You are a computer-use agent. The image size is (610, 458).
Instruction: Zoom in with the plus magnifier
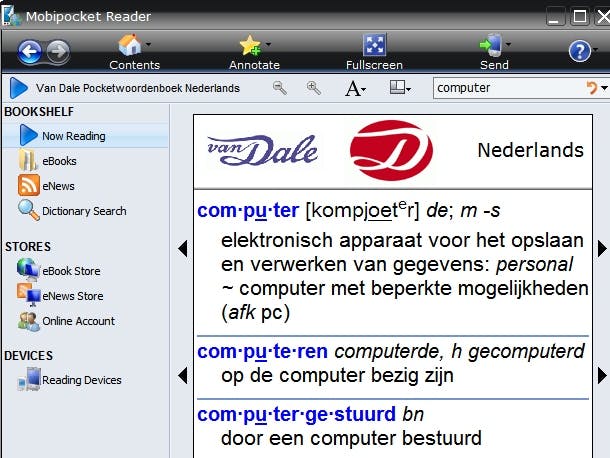tap(314, 88)
